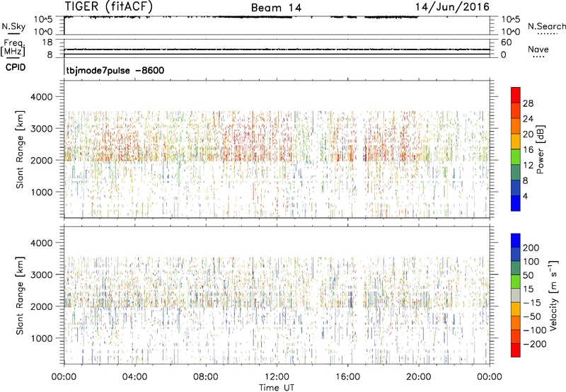
Task: Click the blue top of the velocity colorbar
Action: [516, 241]
